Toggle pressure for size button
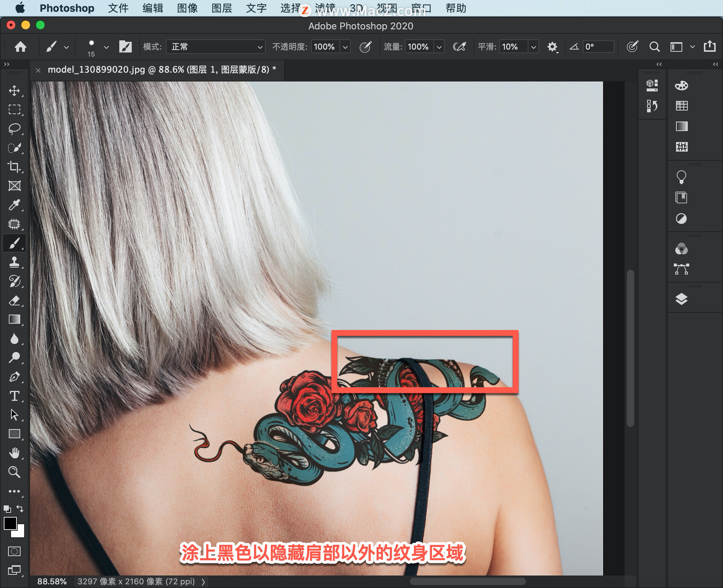 [632, 46]
